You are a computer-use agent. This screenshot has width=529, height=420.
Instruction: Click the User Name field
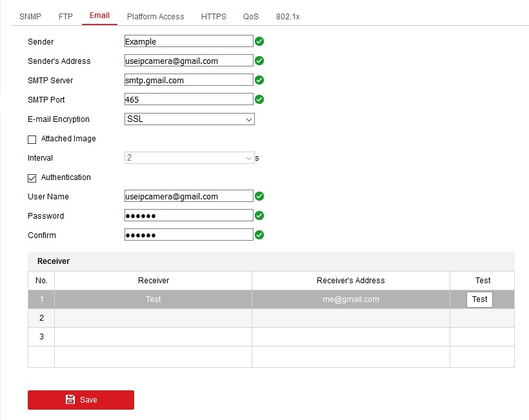188,196
